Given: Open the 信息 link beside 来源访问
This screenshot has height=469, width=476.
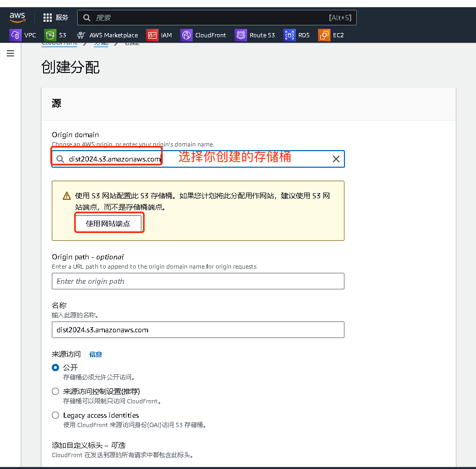Looking at the screenshot, I should point(96,354).
